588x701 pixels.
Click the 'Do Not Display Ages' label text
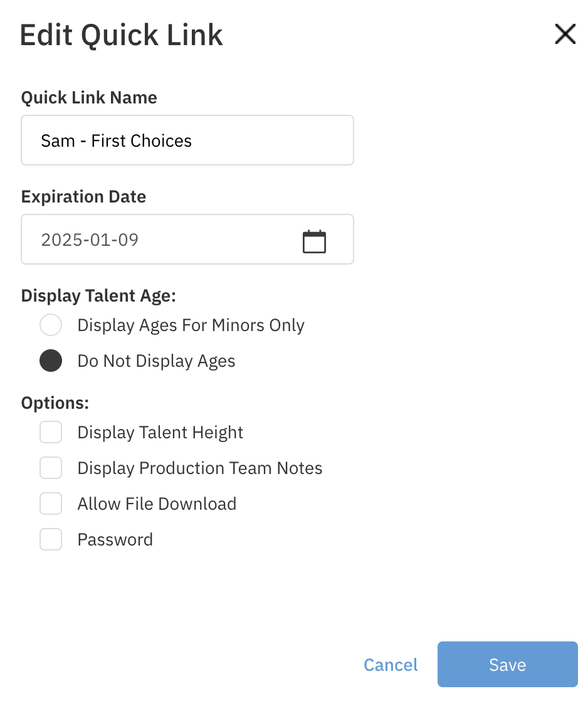[x=156, y=361]
